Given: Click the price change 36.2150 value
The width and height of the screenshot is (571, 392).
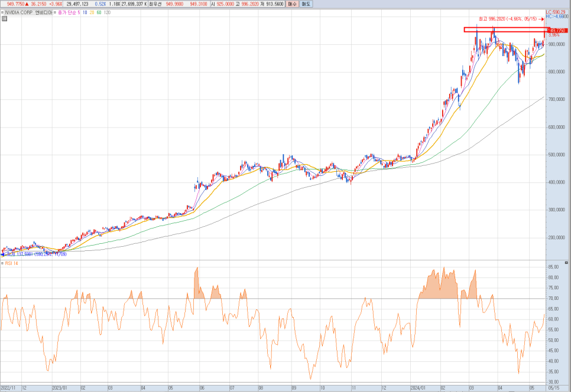Looking at the screenshot, I should point(38,4).
